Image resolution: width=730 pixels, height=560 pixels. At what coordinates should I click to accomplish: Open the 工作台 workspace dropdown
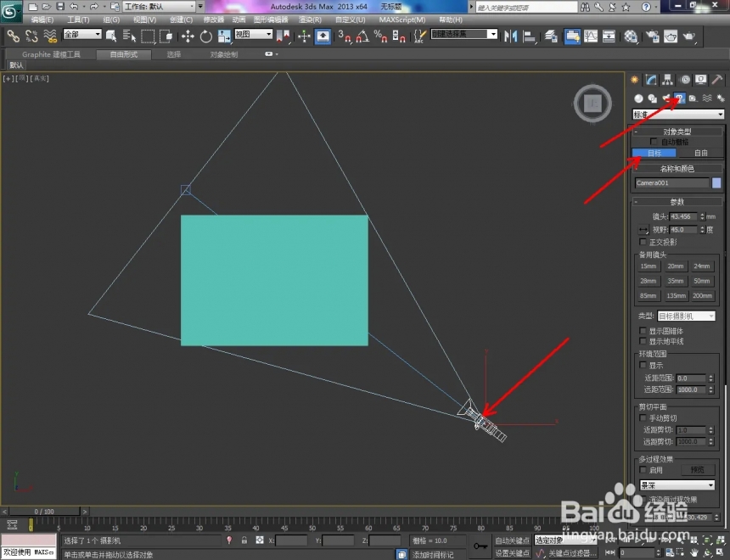(160, 7)
